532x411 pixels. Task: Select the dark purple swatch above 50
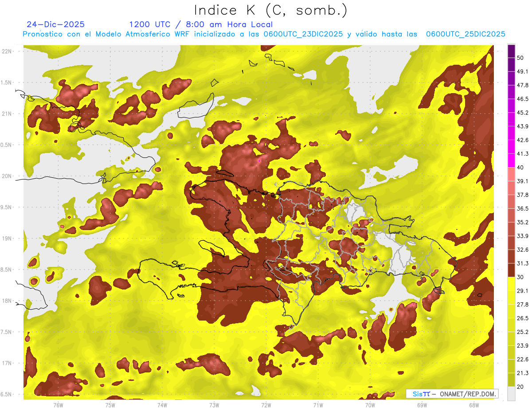click(x=511, y=52)
